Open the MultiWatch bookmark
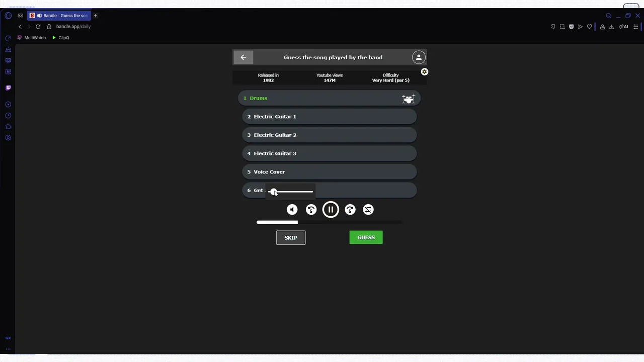This screenshot has height=362, width=644. (31, 38)
